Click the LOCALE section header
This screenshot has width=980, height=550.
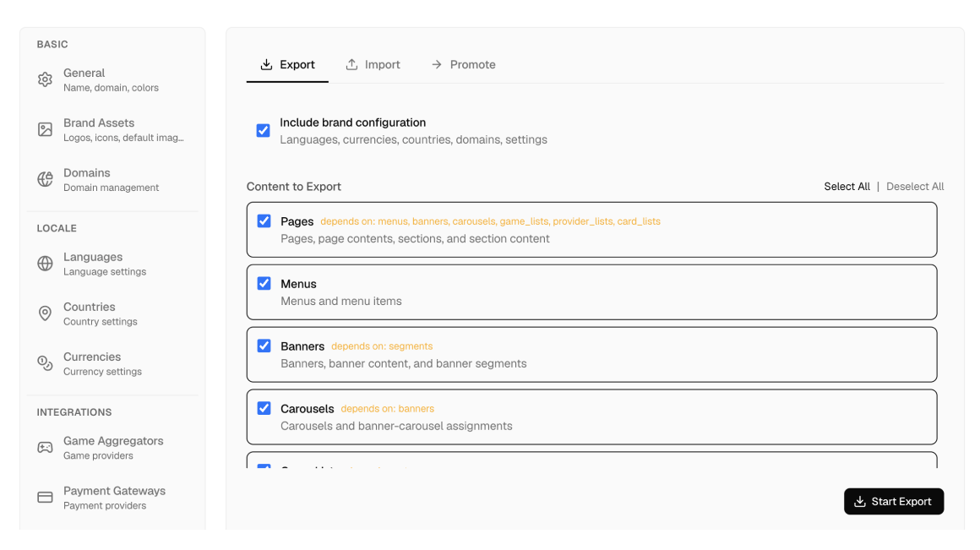[57, 228]
